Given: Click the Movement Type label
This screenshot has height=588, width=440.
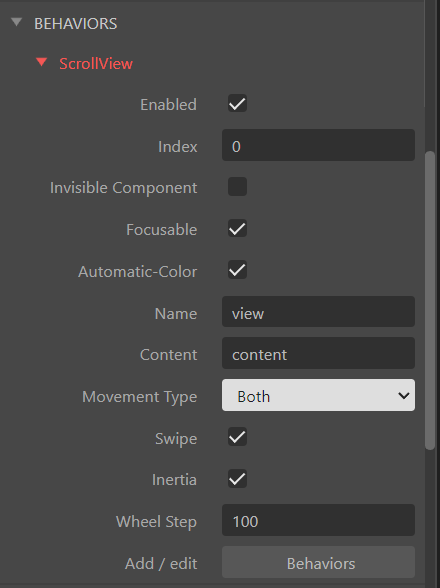Looking at the screenshot, I should 140,397.
